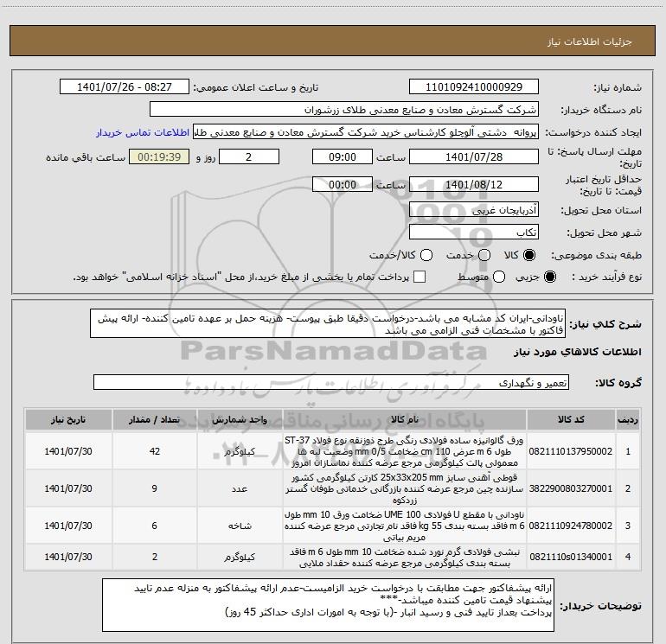The height and width of the screenshot is (644, 666).
Task: Click the واحد شمارش column header
Action: coord(240,420)
